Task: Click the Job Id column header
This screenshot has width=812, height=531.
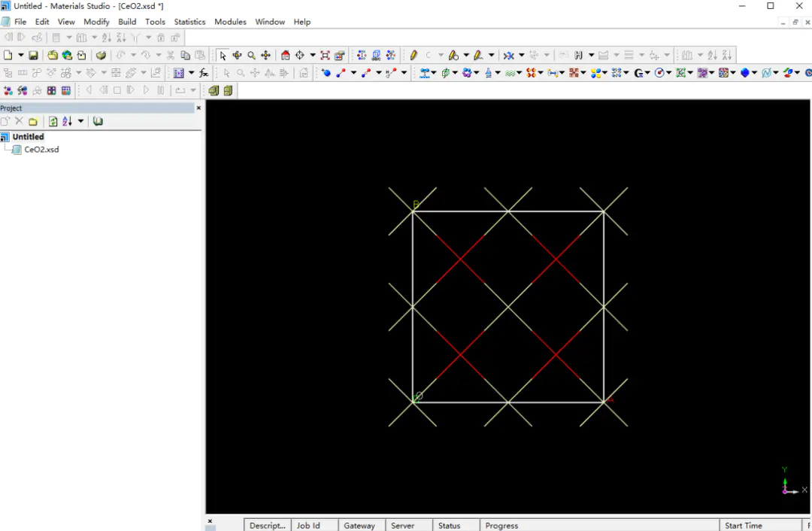Action: coord(308,526)
